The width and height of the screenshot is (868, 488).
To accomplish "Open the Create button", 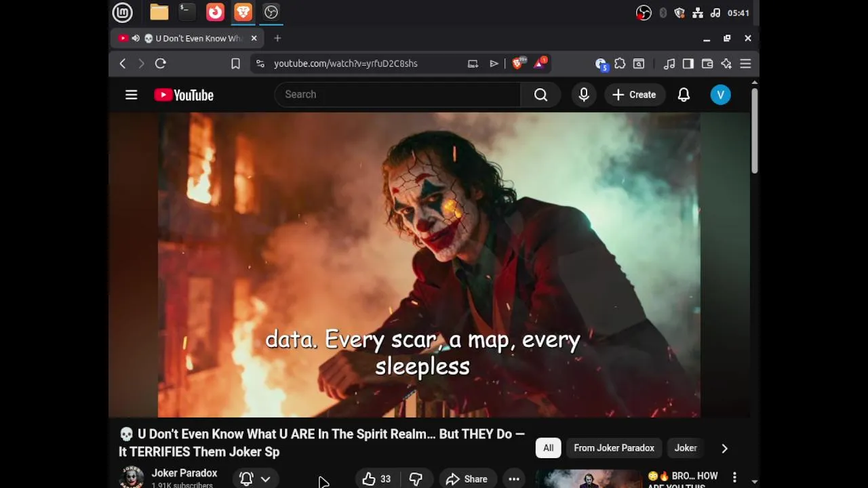I will click(634, 95).
